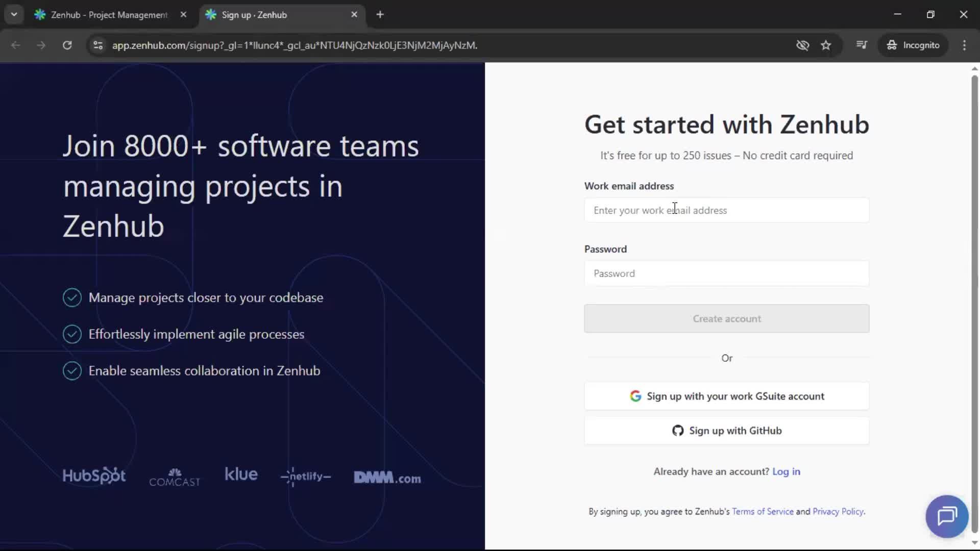980x551 pixels.
Task: Reload the signup page
Action: pyautogui.click(x=67, y=45)
